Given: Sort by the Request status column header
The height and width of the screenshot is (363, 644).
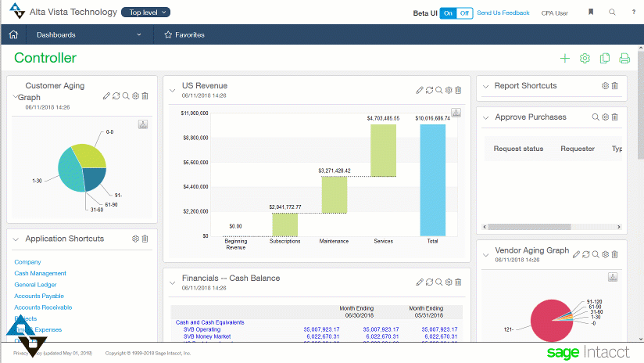Looking at the screenshot, I should tap(518, 149).
